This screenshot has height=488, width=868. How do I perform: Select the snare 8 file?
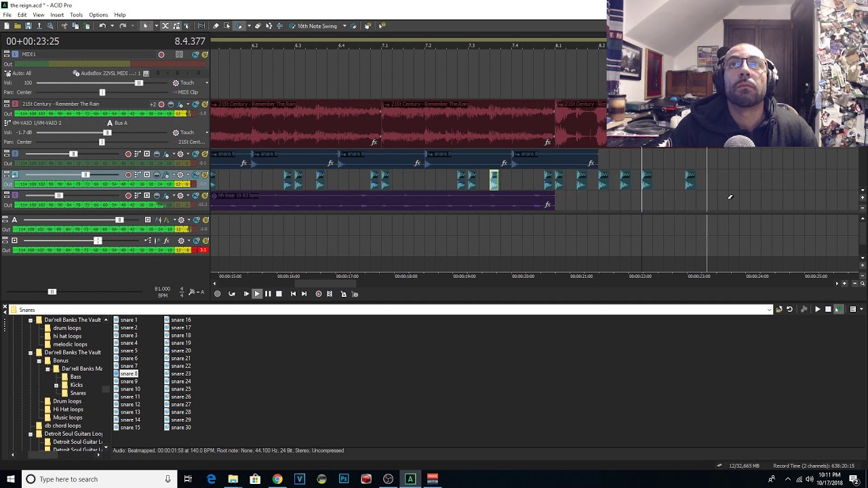(x=129, y=373)
